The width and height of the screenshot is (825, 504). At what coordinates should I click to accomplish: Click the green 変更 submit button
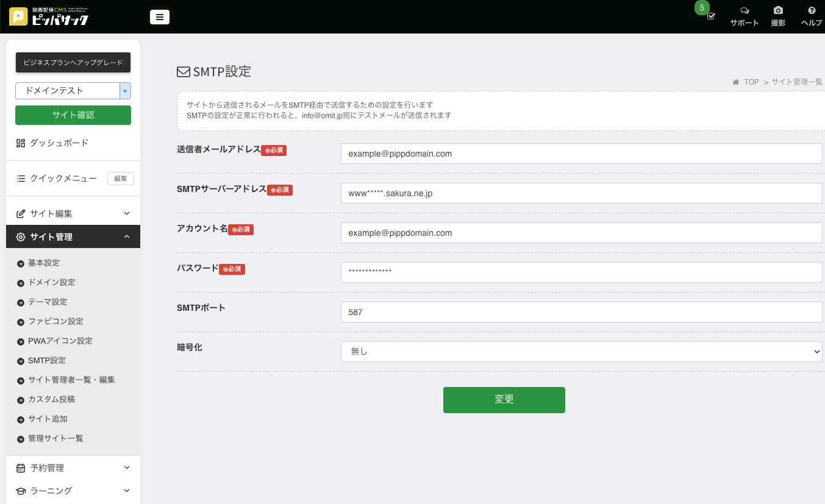(x=504, y=400)
